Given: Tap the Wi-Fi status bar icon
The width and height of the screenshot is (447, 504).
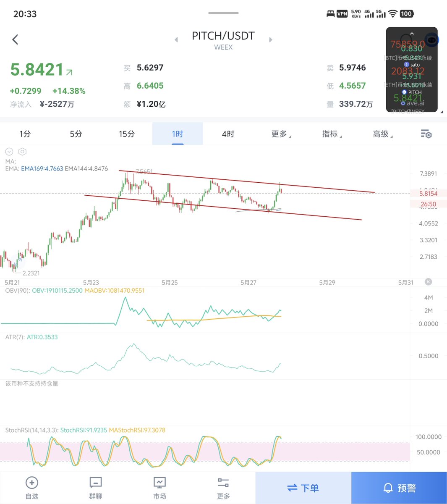Looking at the screenshot, I should pos(392,14).
